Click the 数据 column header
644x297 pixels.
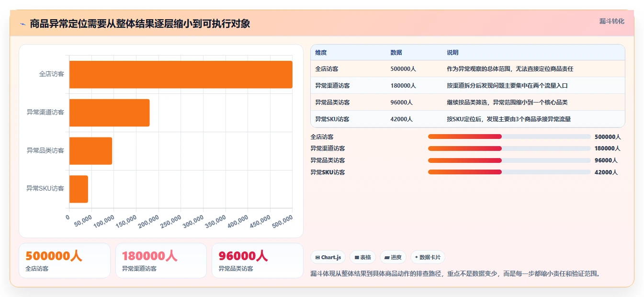396,53
